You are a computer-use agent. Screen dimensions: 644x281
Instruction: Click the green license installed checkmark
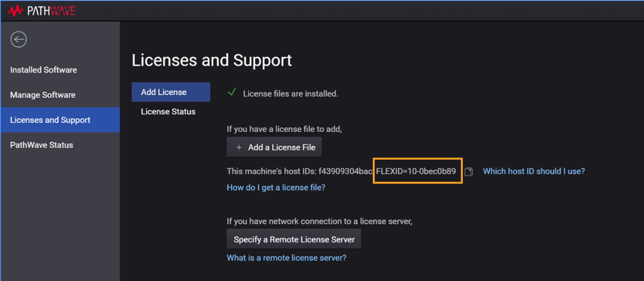231,93
